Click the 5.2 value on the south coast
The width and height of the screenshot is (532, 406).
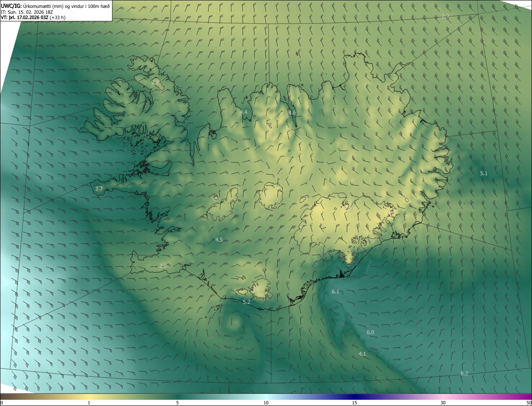246,302
